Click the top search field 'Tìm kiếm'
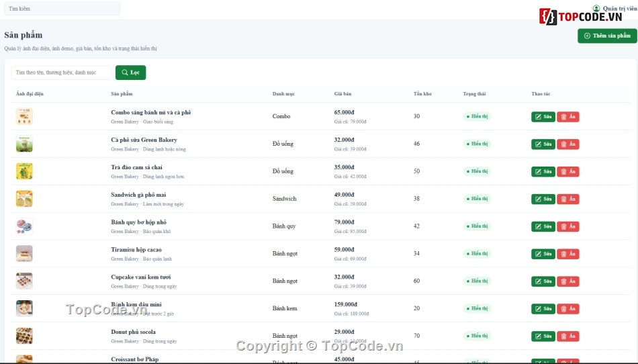The image size is (638, 364). click(62, 9)
